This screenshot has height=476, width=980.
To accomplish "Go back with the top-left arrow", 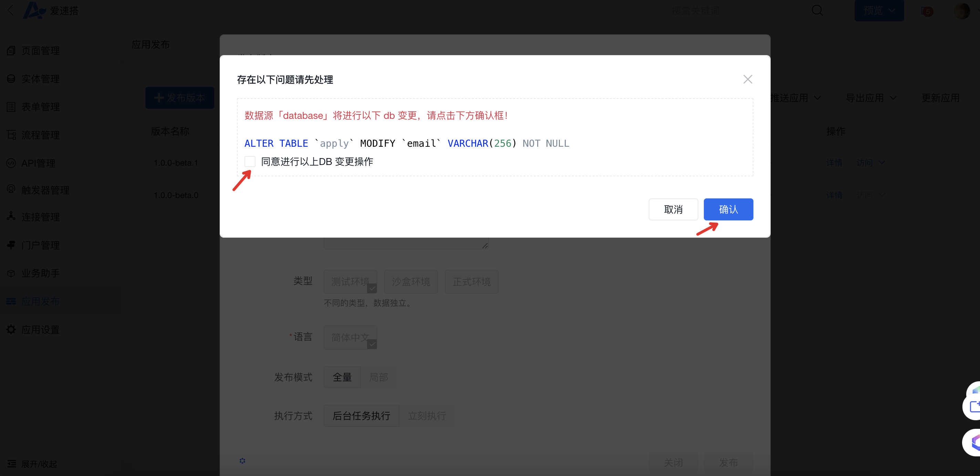I will pyautogui.click(x=10, y=10).
